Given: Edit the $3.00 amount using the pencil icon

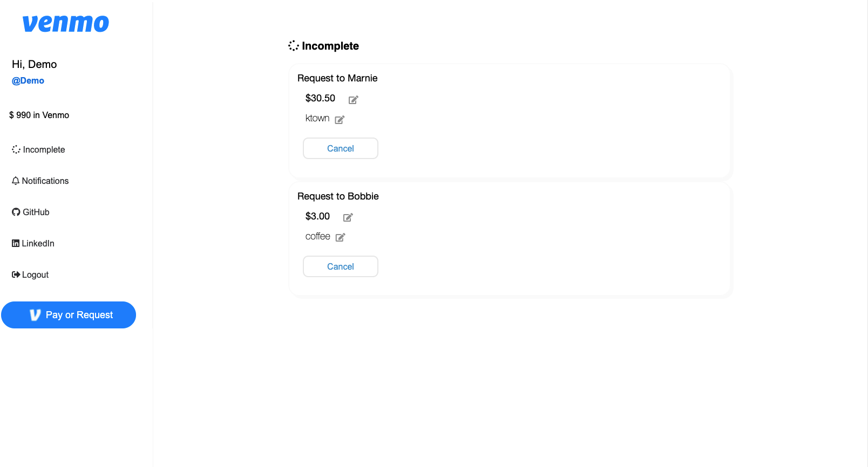Looking at the screenshot, I should (348, 217).
